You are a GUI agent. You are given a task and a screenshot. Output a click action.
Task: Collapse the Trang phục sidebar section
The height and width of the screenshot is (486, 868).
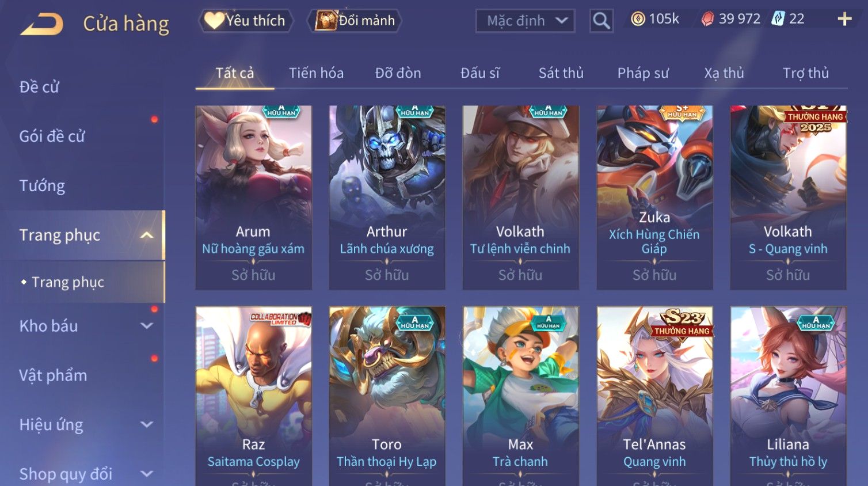click(x=147, y=235)
